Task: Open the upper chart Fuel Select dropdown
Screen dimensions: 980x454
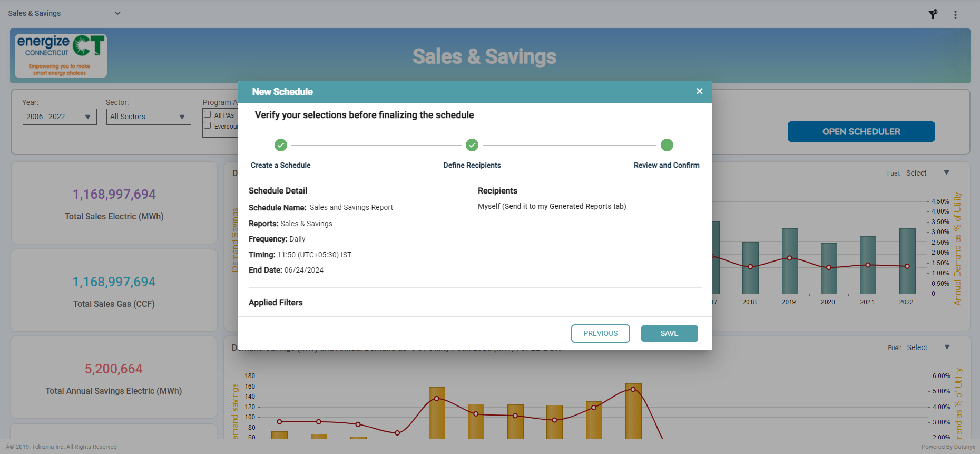Action: [x=927, y=173]
